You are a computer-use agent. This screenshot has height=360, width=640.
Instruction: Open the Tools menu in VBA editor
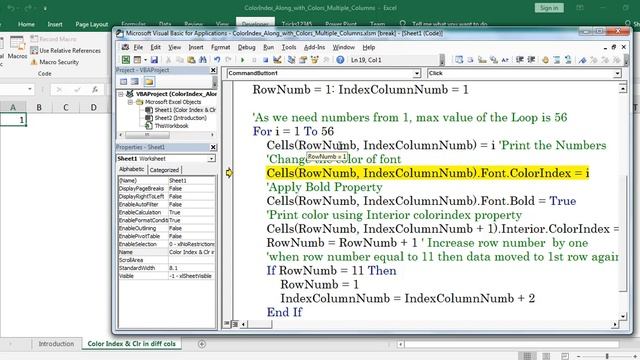pos(289,47)
